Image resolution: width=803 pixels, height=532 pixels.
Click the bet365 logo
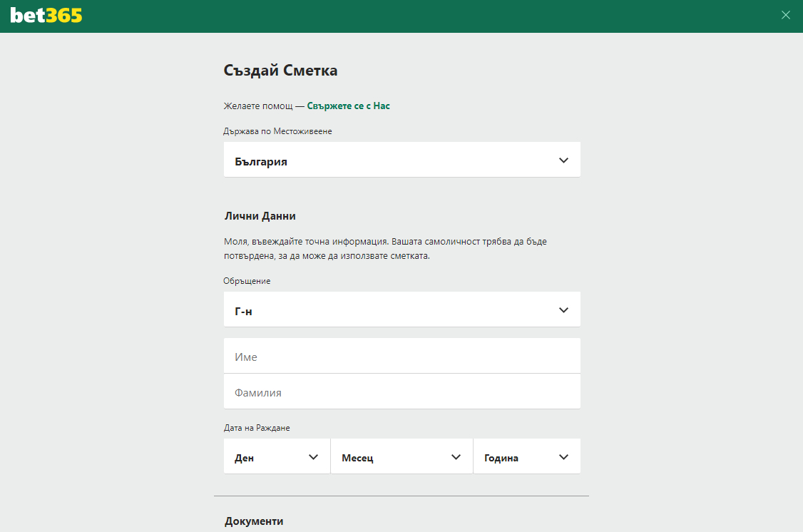point(46,16)
